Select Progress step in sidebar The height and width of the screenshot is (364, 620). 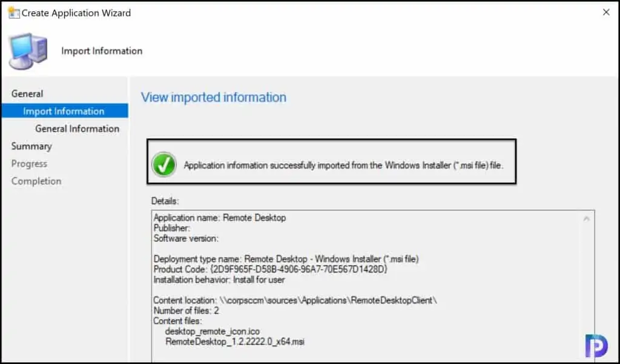point(29,163)
